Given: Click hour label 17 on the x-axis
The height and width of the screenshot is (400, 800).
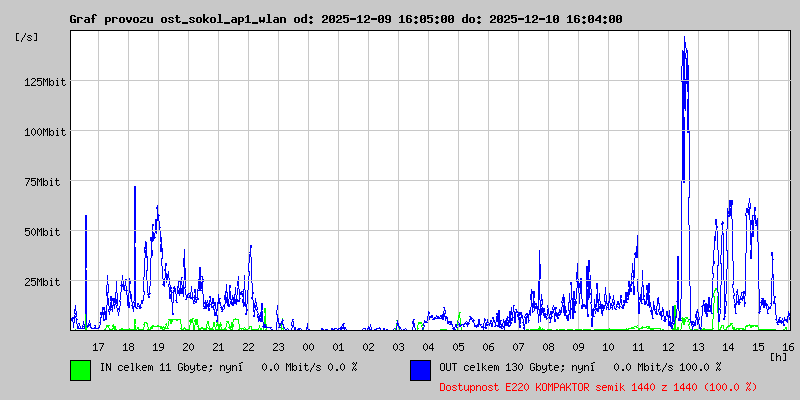Looking at the screenshot, I should pyautogui.click(x=98, y=347).
